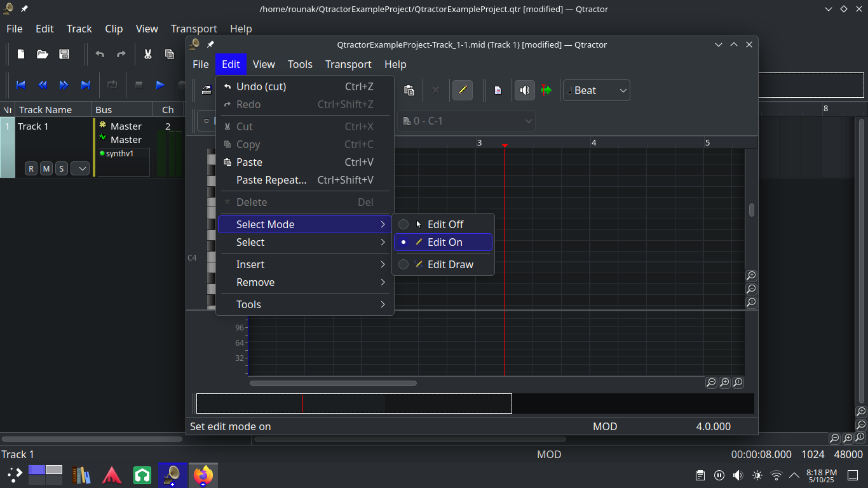Toggle Solo (S) button on Track 1
The image size is (868, 488).
click(62, 168)
